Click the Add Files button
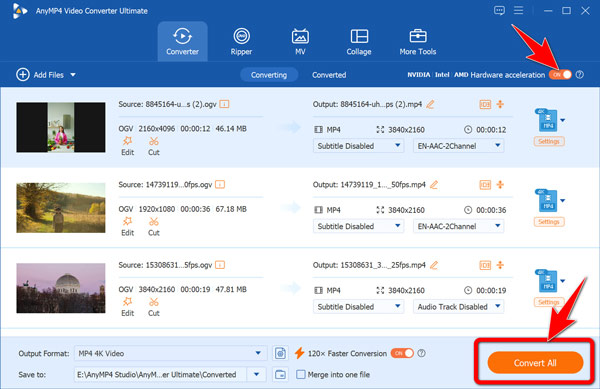The width and height of the screenshot is (600, 389). [40, 75]
